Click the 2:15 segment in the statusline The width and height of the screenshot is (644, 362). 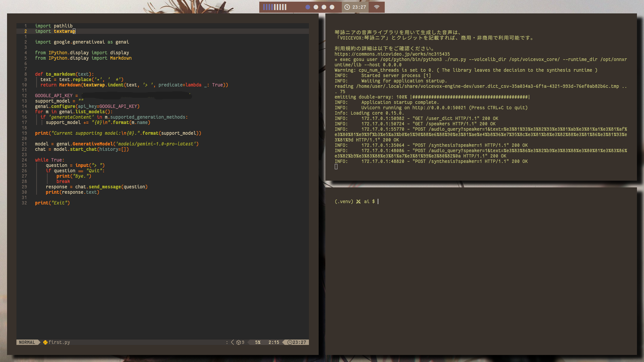[x=274, y=342]
